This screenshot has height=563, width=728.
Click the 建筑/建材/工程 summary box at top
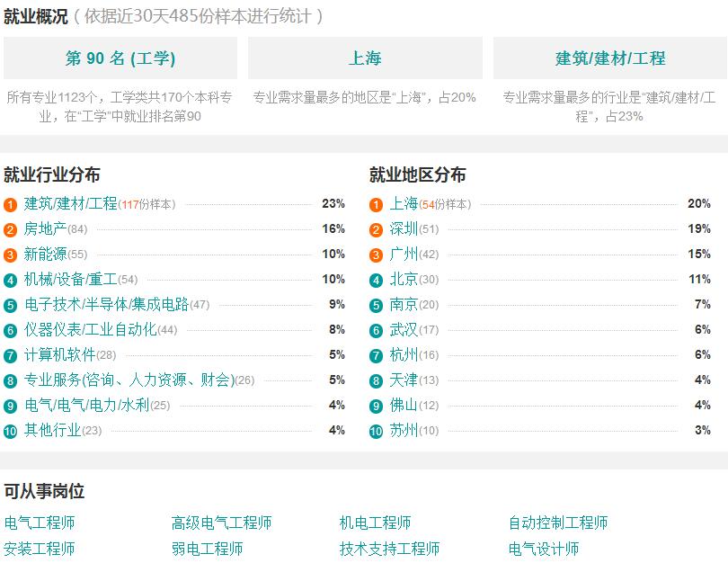[x=610, y=58]
